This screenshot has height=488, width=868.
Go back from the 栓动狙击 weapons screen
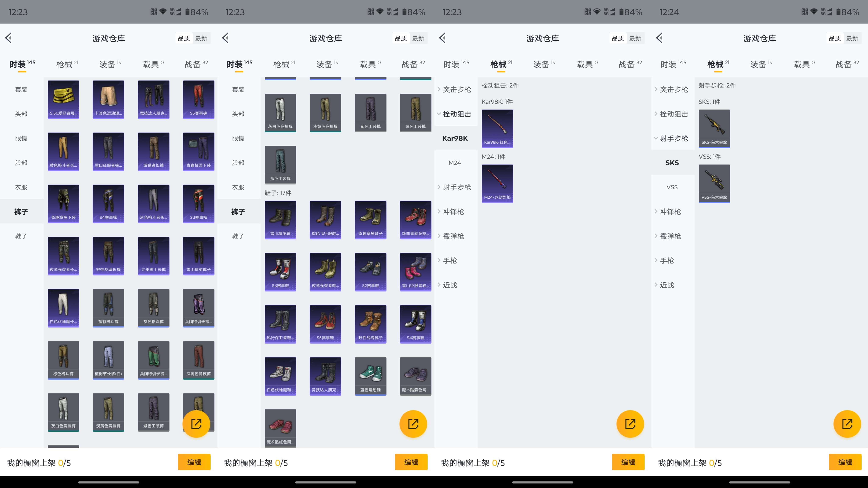443,38
